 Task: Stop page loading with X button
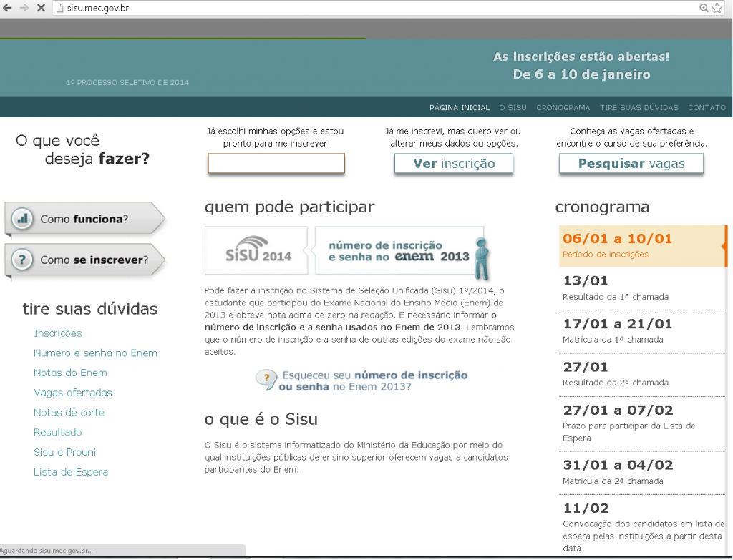[40, 8]
